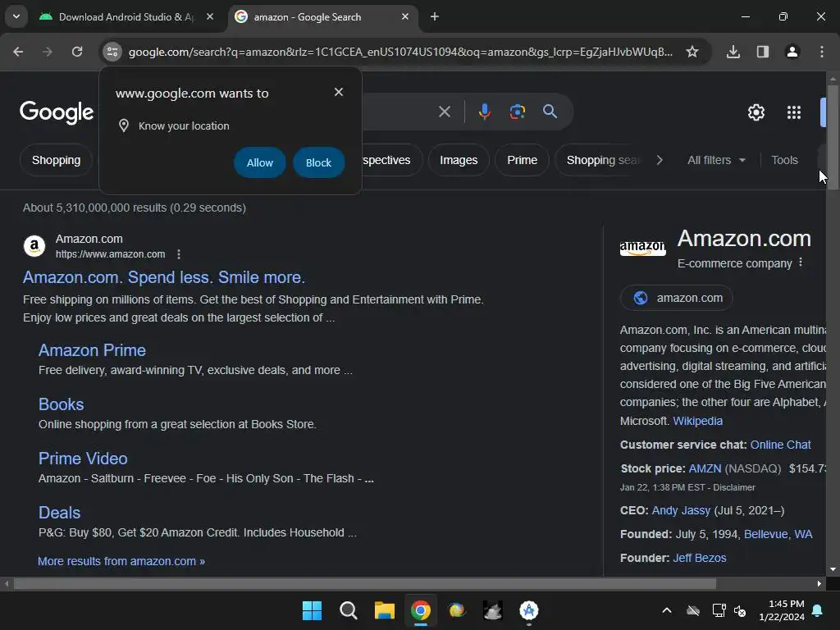
Task: Click the browser forward arrow
Action: click(x=48, y=52)
